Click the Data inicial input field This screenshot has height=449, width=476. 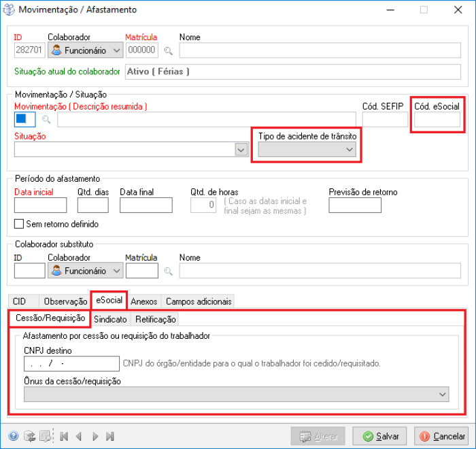(x=40, y=205)
